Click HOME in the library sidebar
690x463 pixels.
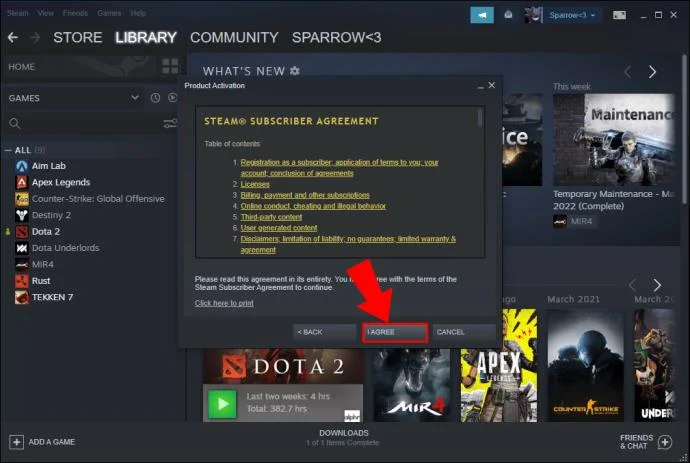22,67
